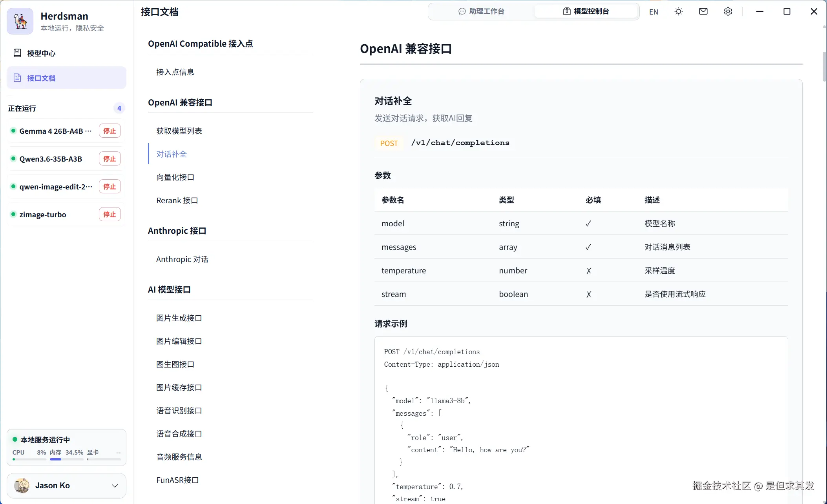The image size is (827, 504).
Task: Switch to the 模型控制台 tab
Action: click(x=586, y=11)
